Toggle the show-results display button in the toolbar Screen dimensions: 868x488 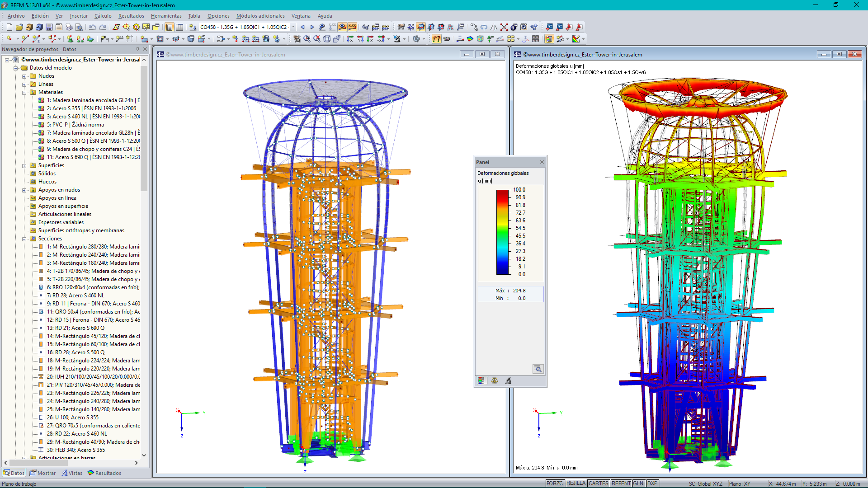pyautogui.click(x=342, y=27)
